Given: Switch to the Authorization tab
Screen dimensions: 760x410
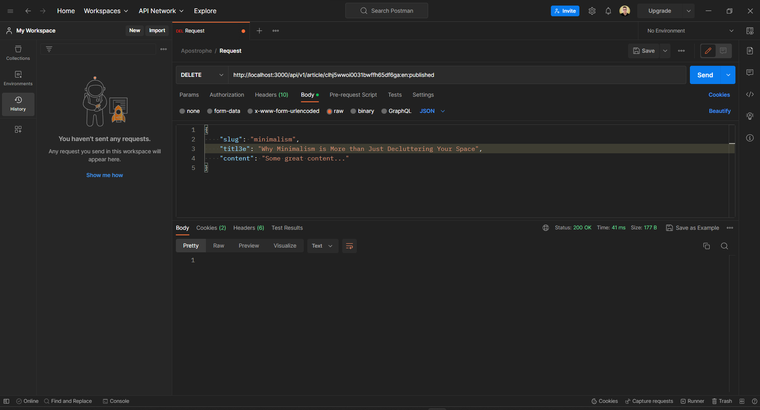Looking at the screenshot, I should [x=227, y=95].
